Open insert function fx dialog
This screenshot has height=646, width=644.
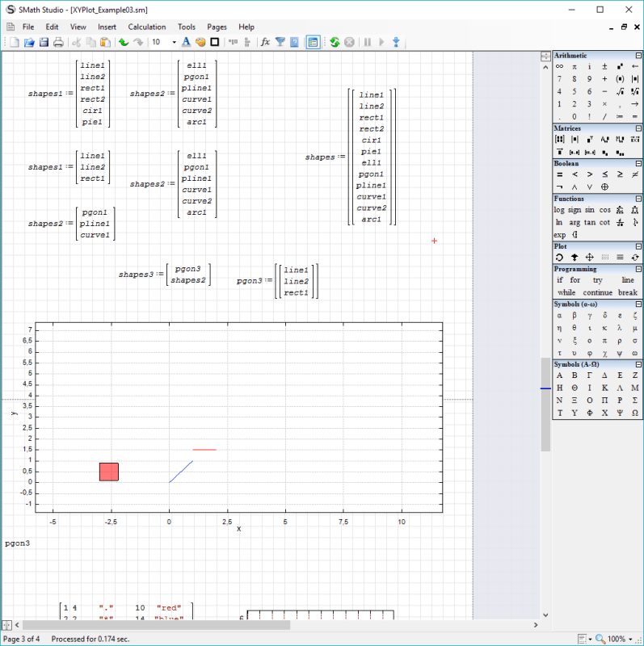point(266,42)
